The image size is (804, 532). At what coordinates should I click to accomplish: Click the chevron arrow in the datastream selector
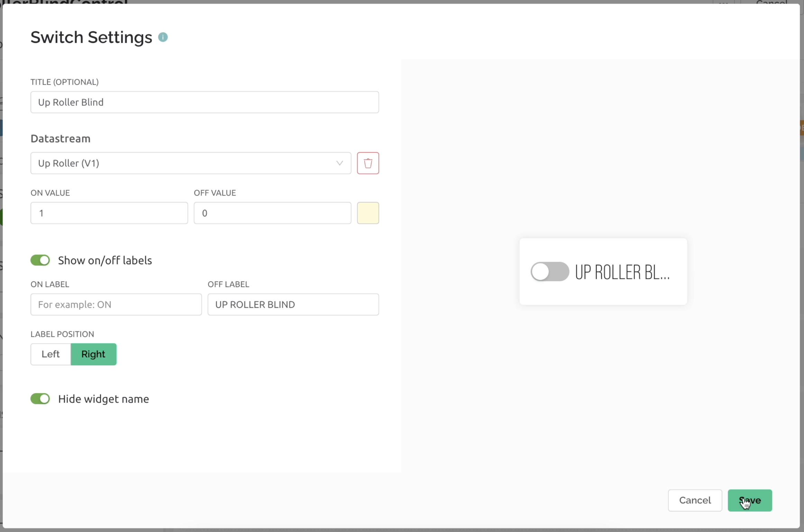339,163
